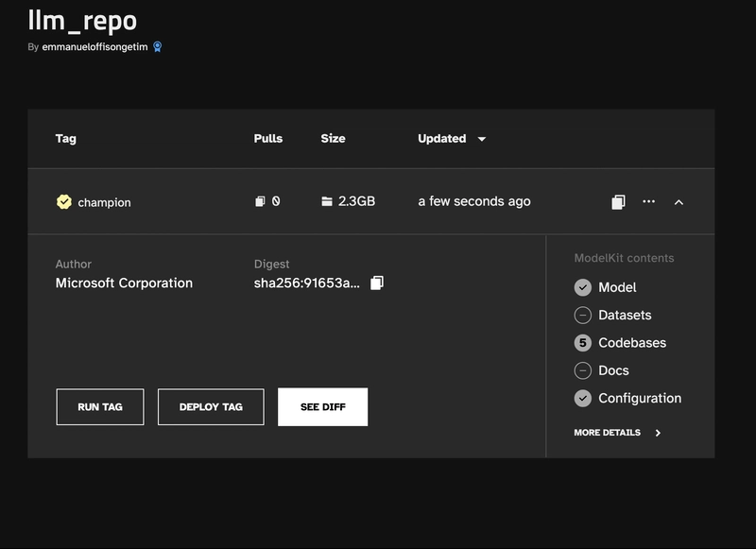Click the pulls count copy icon

pos(260,201)
